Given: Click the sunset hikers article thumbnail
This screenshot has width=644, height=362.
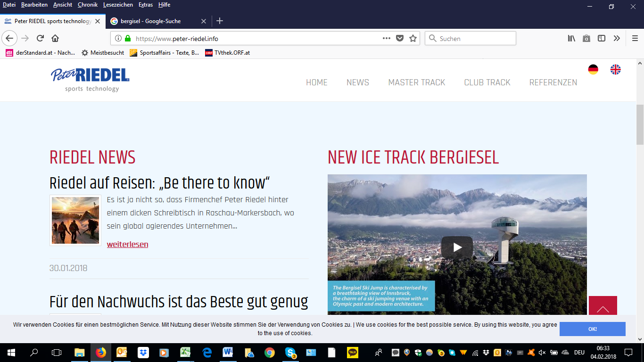Looking at the screenshot, I should tap(75, 220).
